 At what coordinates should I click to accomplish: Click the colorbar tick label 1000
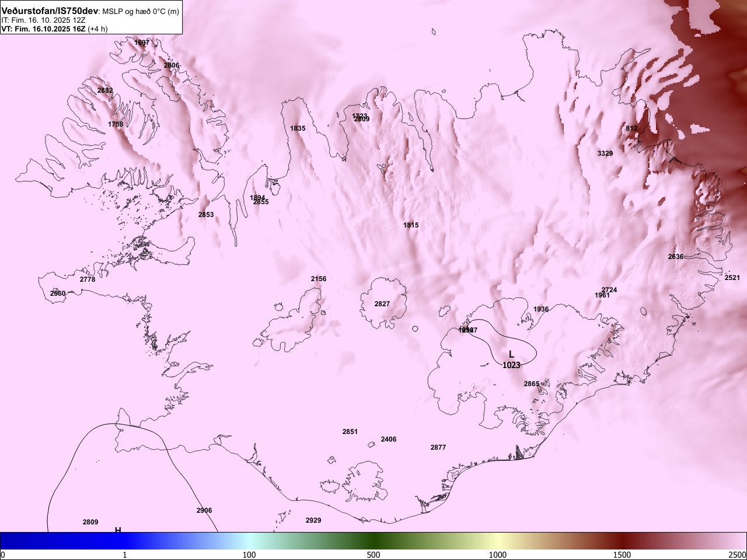click(498, 555)
